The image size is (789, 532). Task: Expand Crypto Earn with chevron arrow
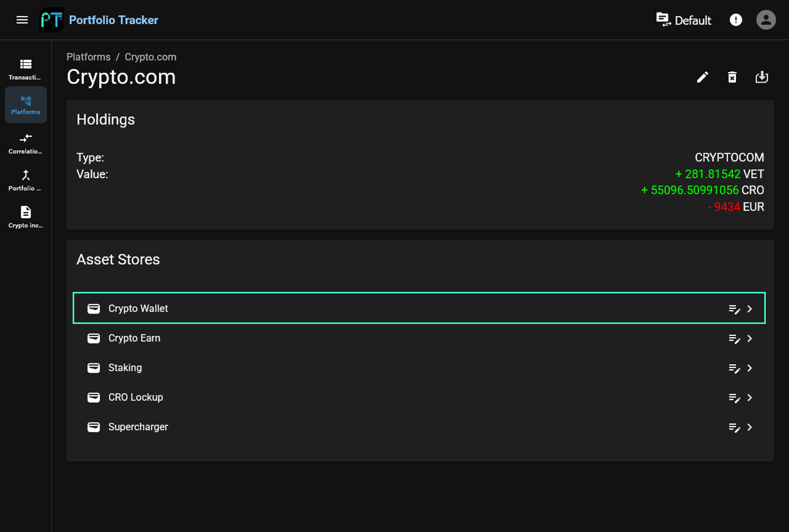[x=750, y=338]
